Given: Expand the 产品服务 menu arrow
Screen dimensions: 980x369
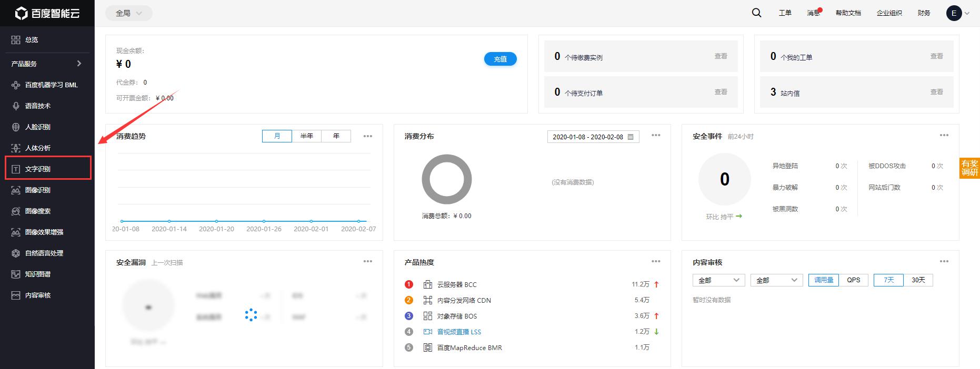Looking at the screenshot, I should click(79, 64).
